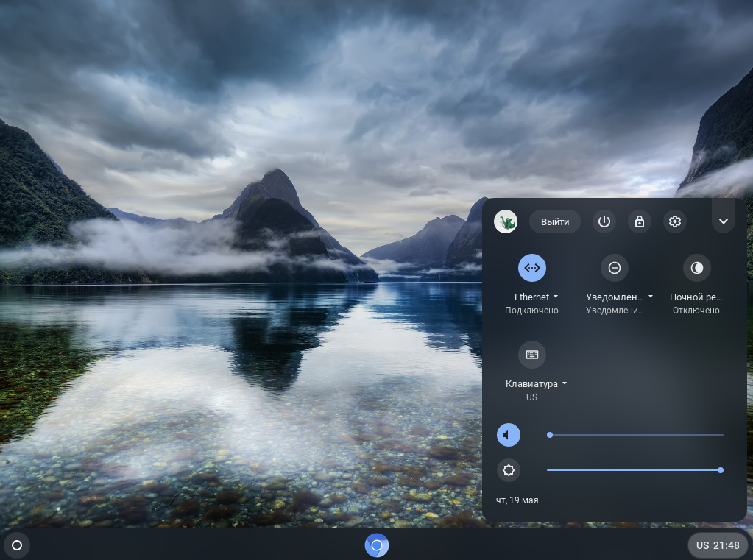Screen dimensions: 753x560
Task: Launch Chromium browser from the shelf
Action: point(377,545)
